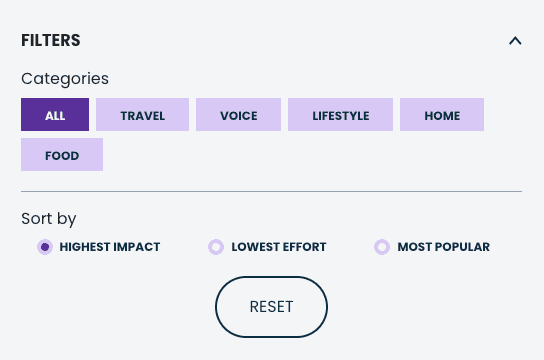544x360 pixels.
Task: Filter by the LIFESTYLE category
Action: [x=340, y=114]
